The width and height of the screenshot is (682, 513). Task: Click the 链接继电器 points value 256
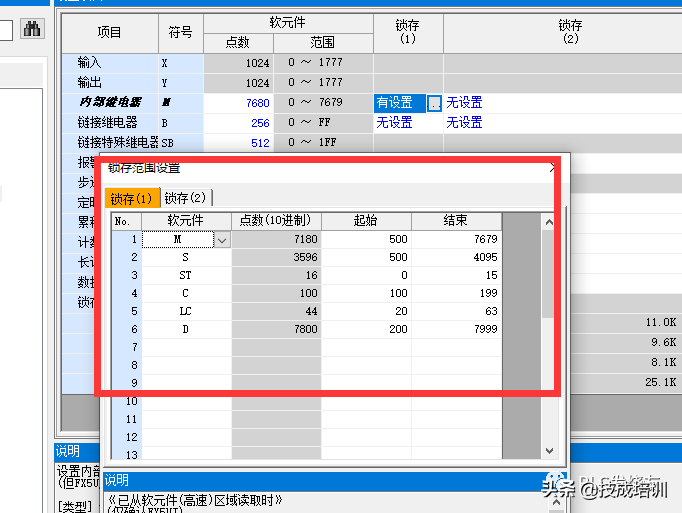(238, 122)
